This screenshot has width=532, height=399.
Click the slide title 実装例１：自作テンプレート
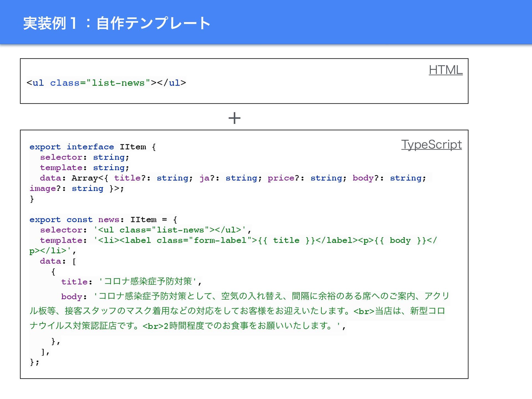click(x=117, y=23)
